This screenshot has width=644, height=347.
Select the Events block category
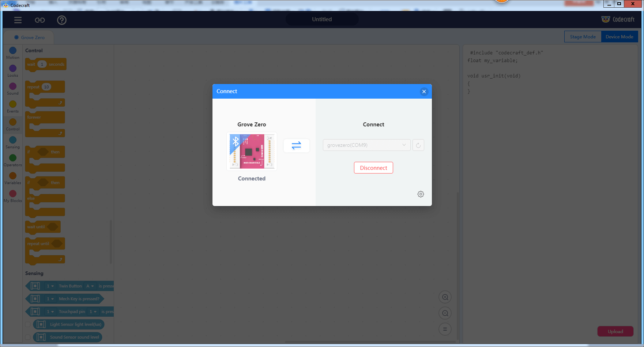coord(13,107)
